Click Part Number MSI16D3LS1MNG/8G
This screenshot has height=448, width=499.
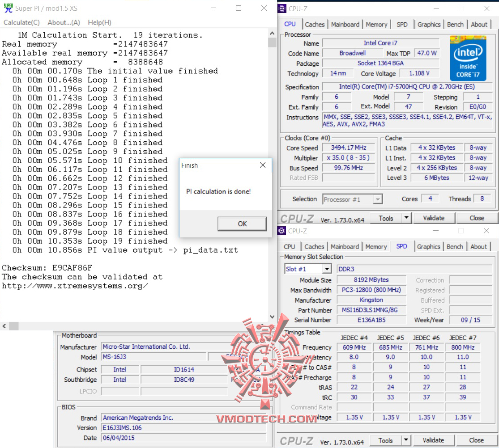coord(371,310)
